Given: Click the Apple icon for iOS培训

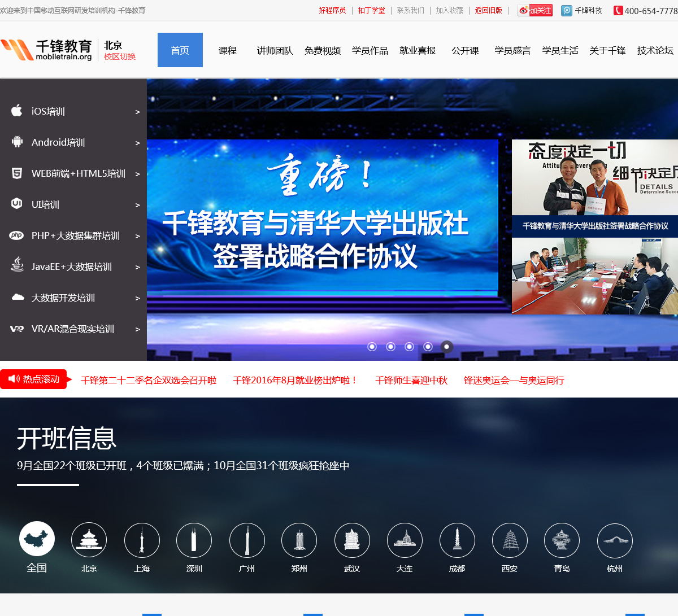Looking at the screenshot, I should 17,110.
